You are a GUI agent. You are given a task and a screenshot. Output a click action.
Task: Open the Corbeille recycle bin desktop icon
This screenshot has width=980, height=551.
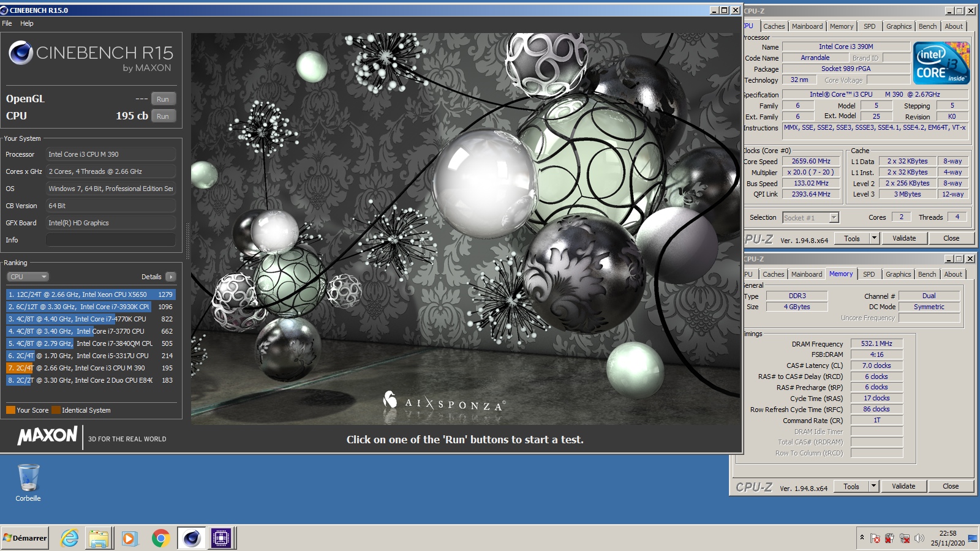point(28,482)
